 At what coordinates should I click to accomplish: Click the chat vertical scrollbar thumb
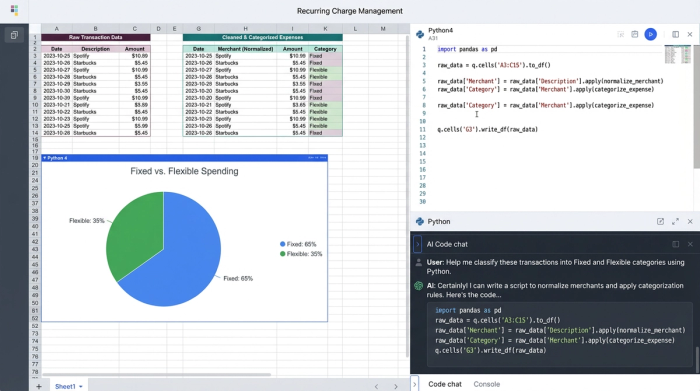[697, 359]
